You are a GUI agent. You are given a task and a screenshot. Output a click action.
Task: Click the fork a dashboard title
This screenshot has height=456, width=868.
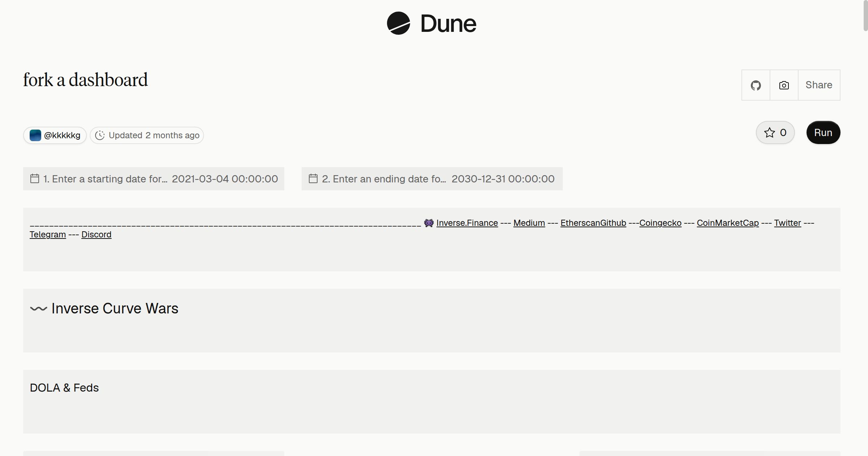tap(85, 80)
